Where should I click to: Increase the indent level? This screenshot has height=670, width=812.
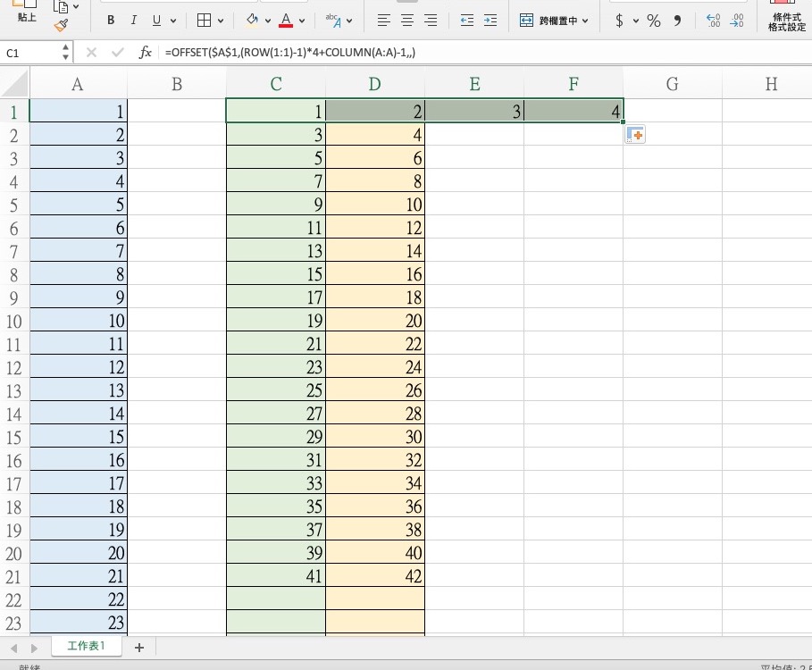[x=490, y=21]
